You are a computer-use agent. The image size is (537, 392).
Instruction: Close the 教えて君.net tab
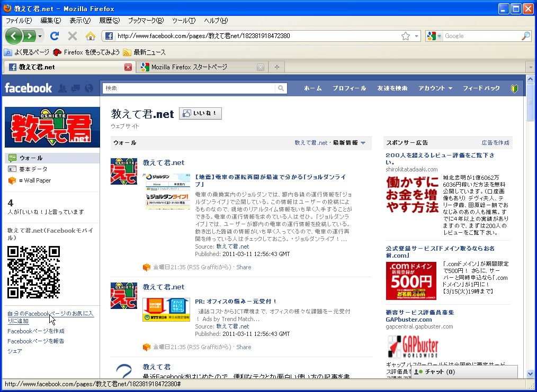coord(128,67)
